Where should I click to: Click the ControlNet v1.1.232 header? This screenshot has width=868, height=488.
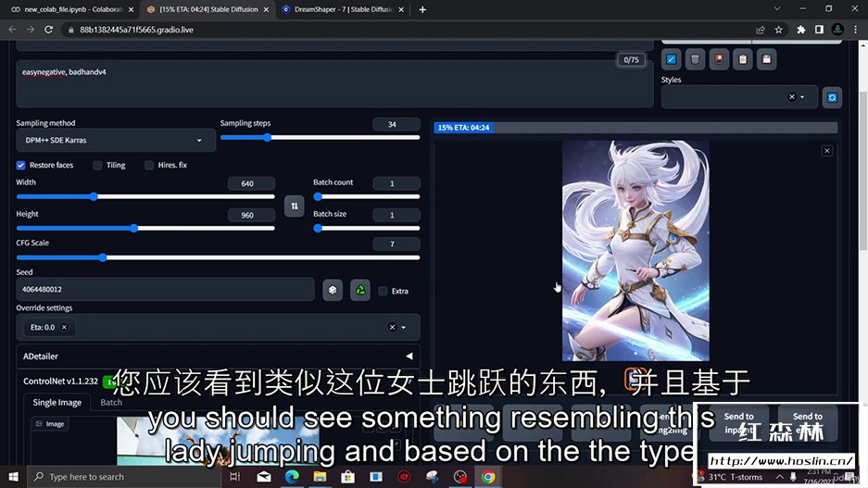(x=61, y=381)
